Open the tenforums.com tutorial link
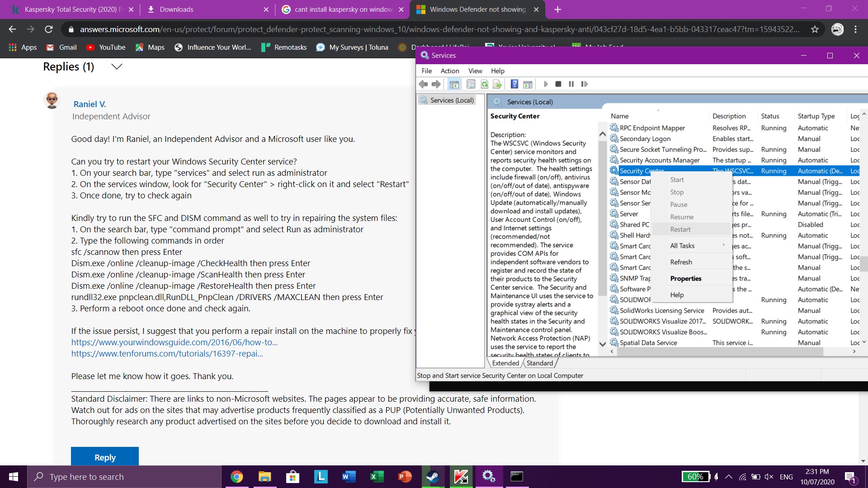The image size is (868, 488). (167, 354)
